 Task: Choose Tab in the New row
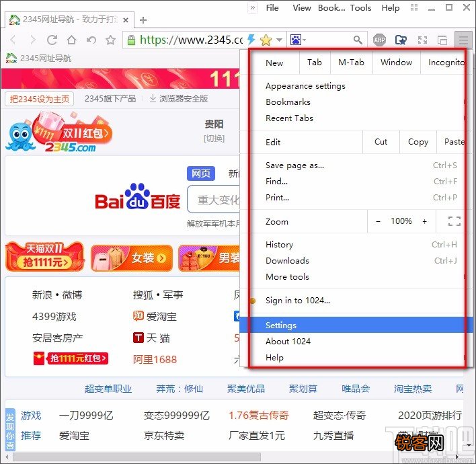pyautogui.click(x=315, y=63)
